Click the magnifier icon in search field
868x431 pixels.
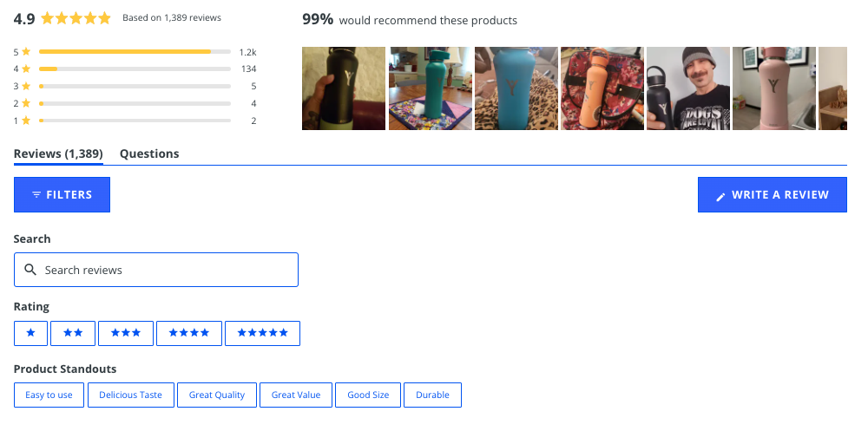(x=30, y=270)
